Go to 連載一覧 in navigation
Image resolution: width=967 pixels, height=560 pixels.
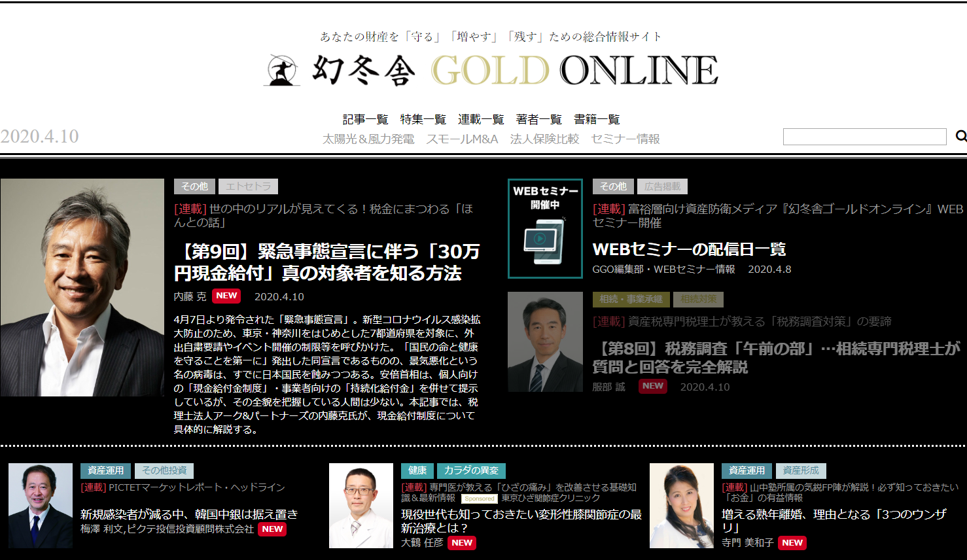point(481,119)
